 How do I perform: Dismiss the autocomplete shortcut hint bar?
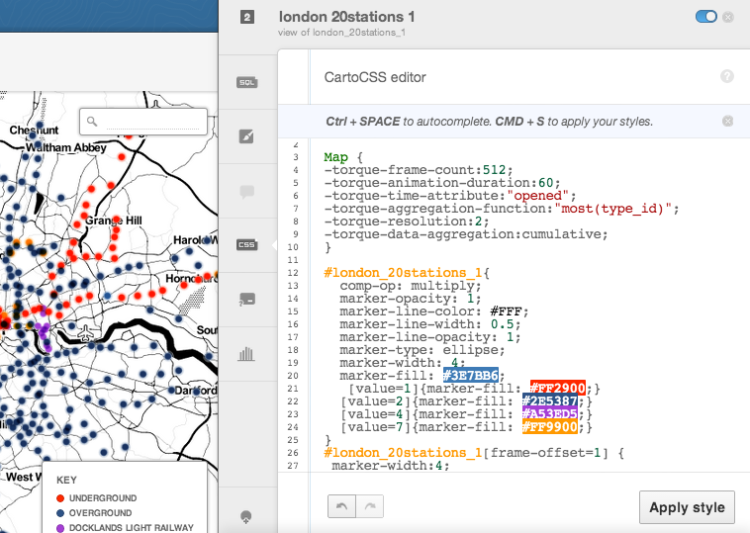(x=727, y=121)
